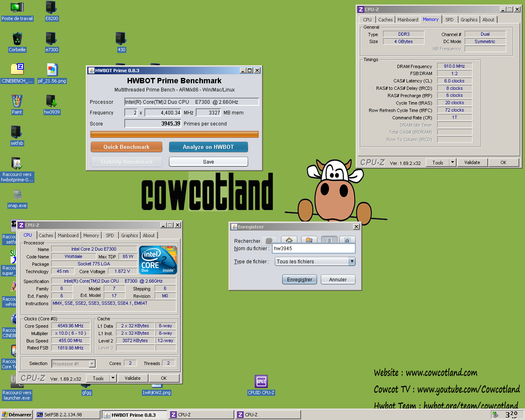Image resolution: width=525 pixels, height=420 pixels.
Task: Click Validate in lower CPU-Z window
Action: (132, 378)
